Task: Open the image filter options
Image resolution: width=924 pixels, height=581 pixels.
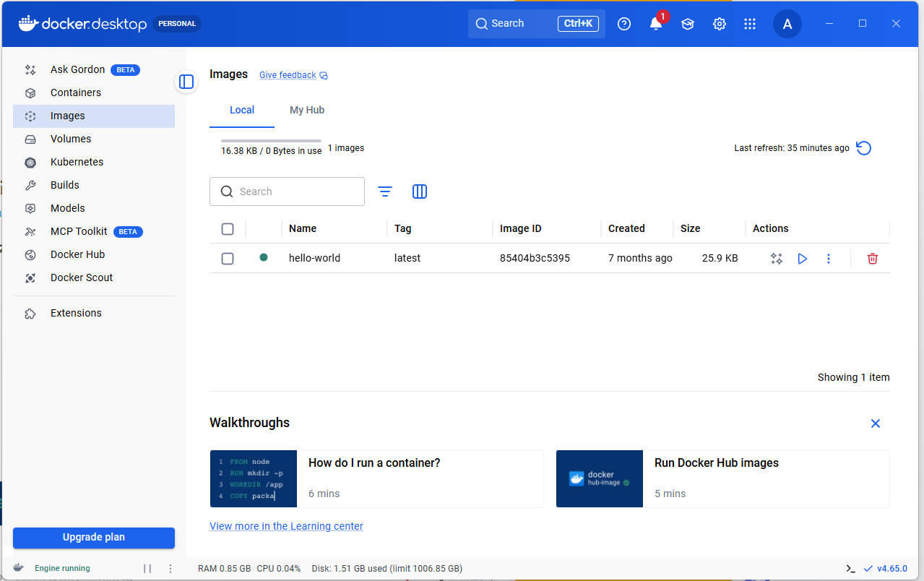Action: [385, 191]
